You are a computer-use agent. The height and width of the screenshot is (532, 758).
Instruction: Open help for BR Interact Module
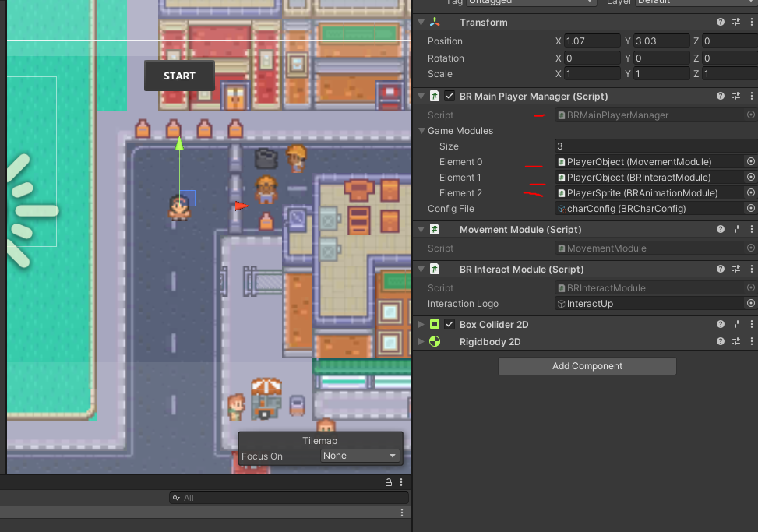(x=721, y=270)
